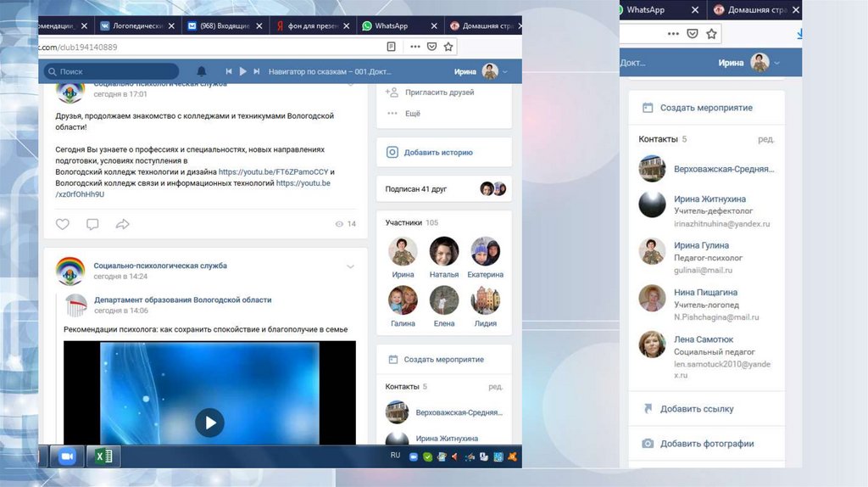Screen dimensions: 868x487
Task: Skip to previous audio track
Action: (x=228, y=71)
